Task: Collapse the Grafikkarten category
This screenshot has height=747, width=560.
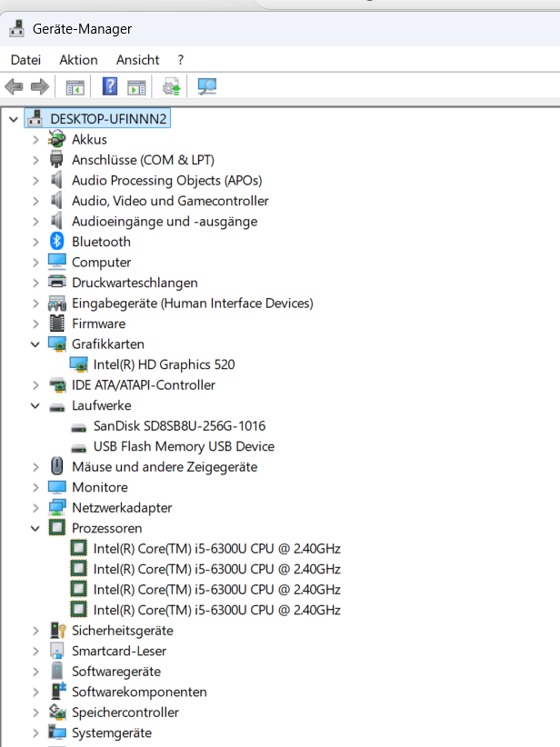Action: pos(35,344)
